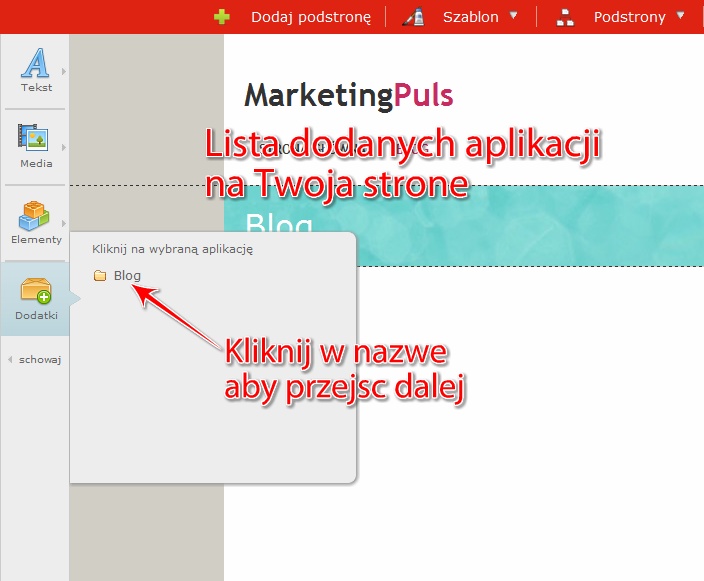Hide the sidebar using the schowaj link
The image size is (704, 581).
[40, 360]
